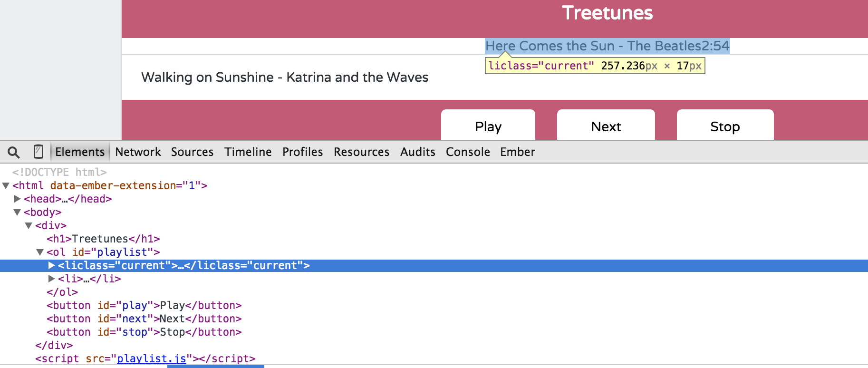Open the Sources tab
868x368 pixels.
coord(192,152)
